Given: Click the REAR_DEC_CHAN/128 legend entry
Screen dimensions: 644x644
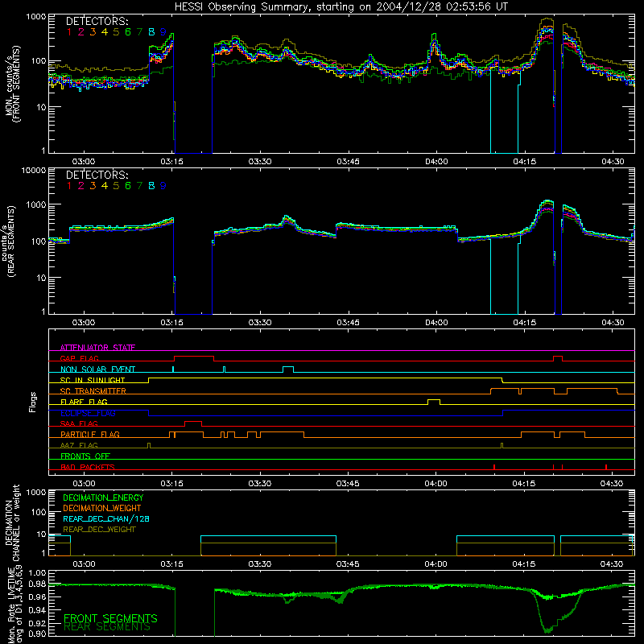Looking at the screenshot, I should pos(106,518).
